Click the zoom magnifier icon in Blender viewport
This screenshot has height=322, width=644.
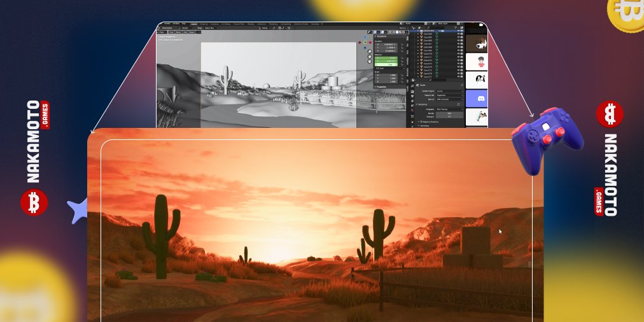click(x=370, y=52)
